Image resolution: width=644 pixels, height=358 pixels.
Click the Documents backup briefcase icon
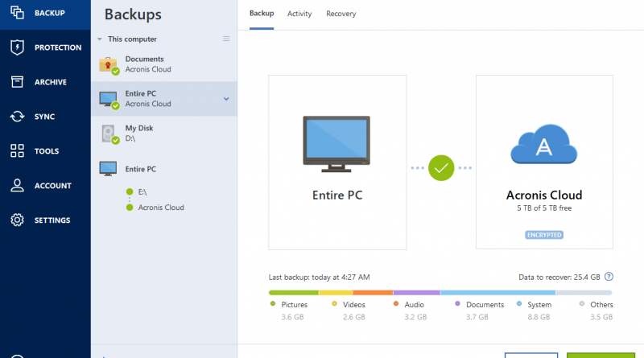(x=109, y=65)
